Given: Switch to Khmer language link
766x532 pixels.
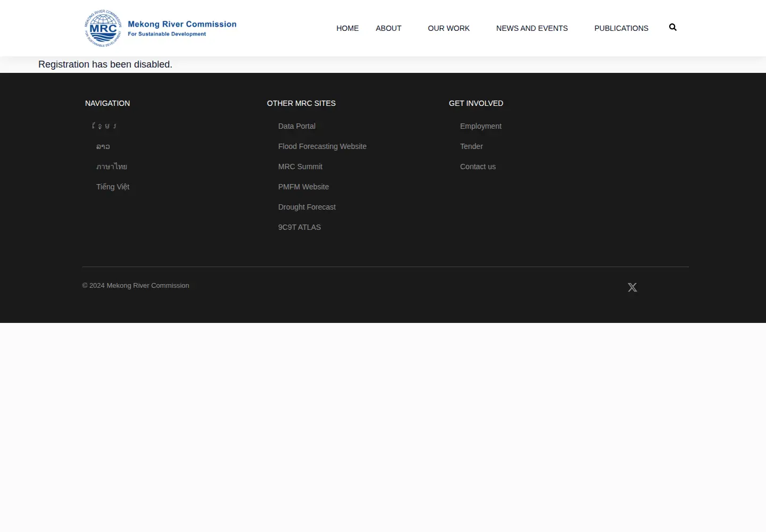Looking at the screenshot, I should pos(104,126).
